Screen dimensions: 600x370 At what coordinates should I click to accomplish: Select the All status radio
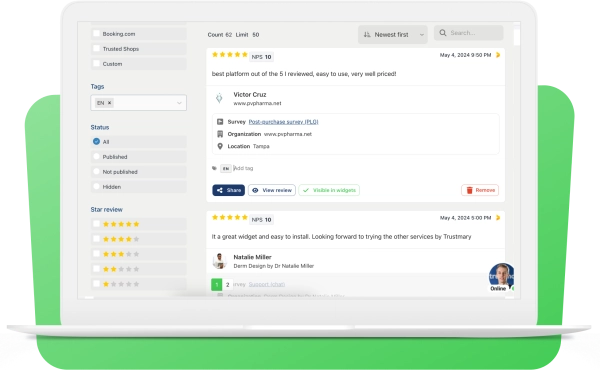click(x=96, y=142)
